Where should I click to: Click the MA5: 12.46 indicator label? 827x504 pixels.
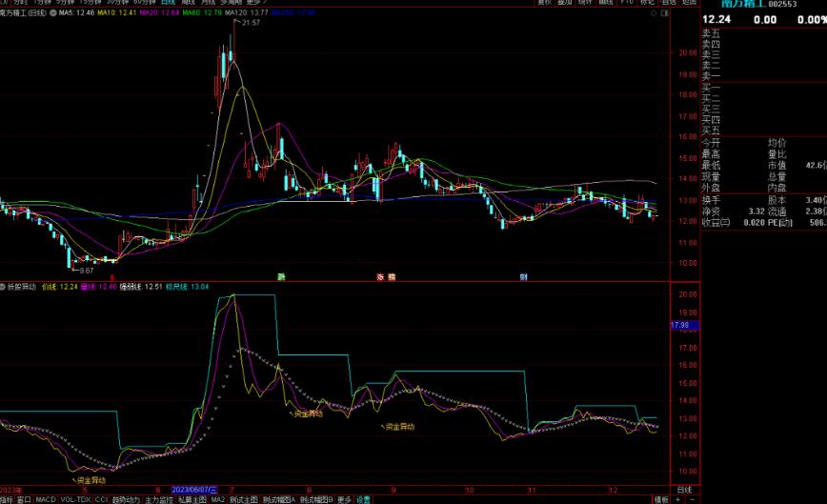tap(76, 12)
